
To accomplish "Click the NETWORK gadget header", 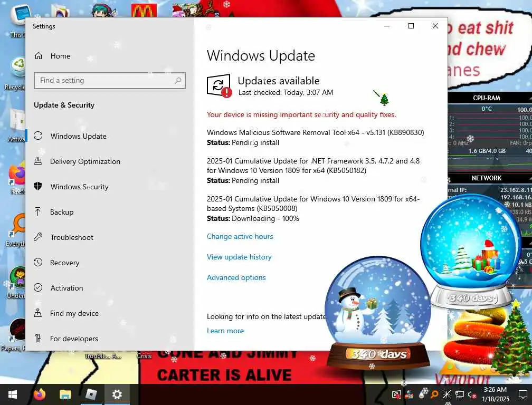I will (x=487, y=178).
